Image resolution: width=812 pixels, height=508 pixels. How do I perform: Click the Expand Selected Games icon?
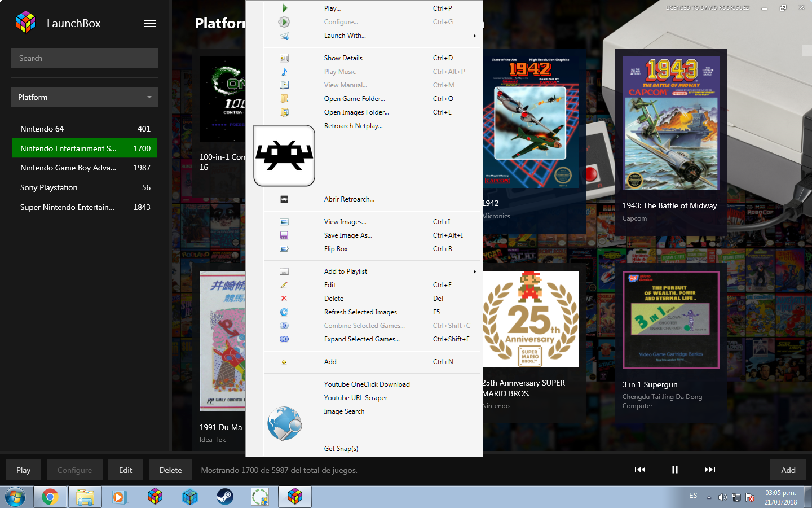[284, 339]
